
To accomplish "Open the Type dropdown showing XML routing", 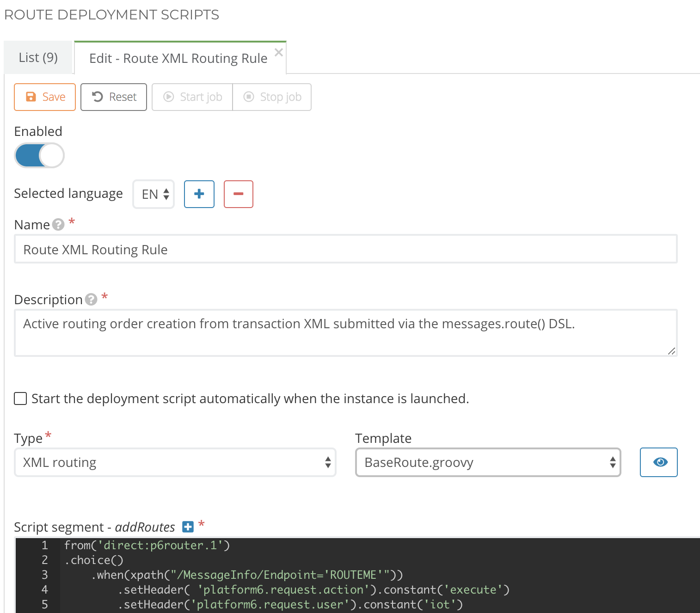I will tap(175, 462).
